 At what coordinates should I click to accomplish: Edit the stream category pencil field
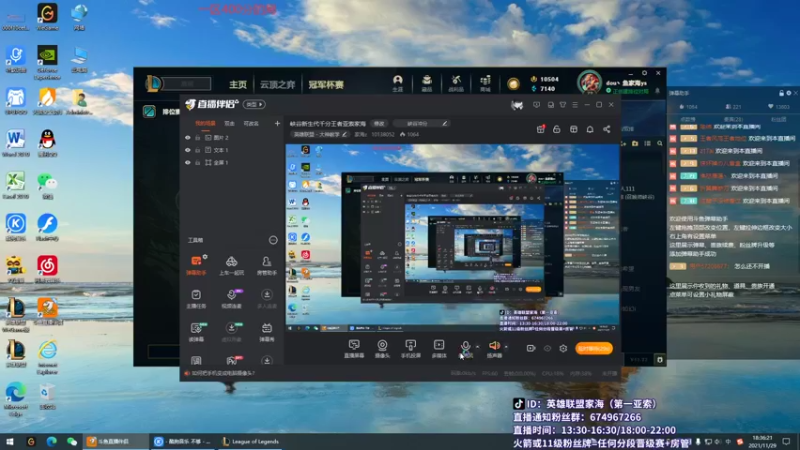coord(423,123)
